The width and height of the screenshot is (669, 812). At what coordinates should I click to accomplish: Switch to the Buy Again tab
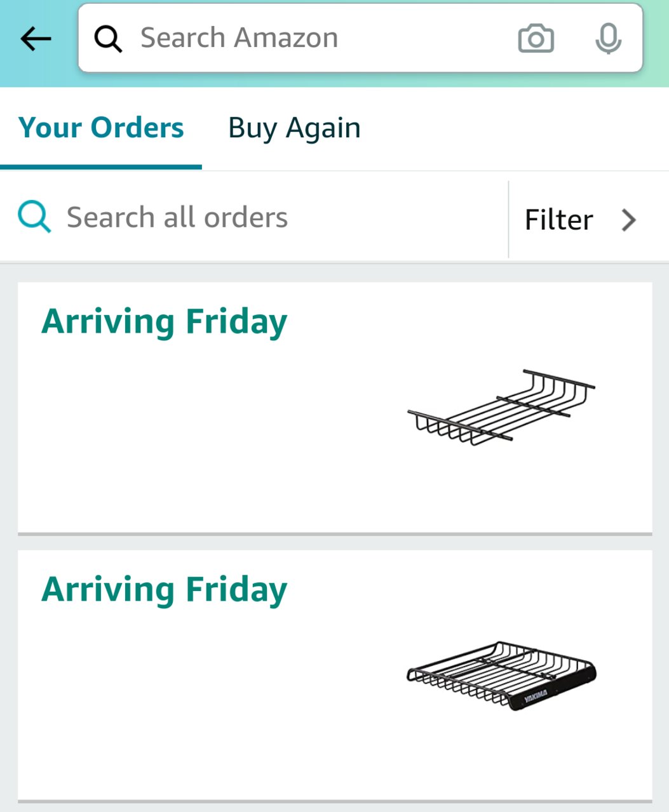[x=294, y=128]
